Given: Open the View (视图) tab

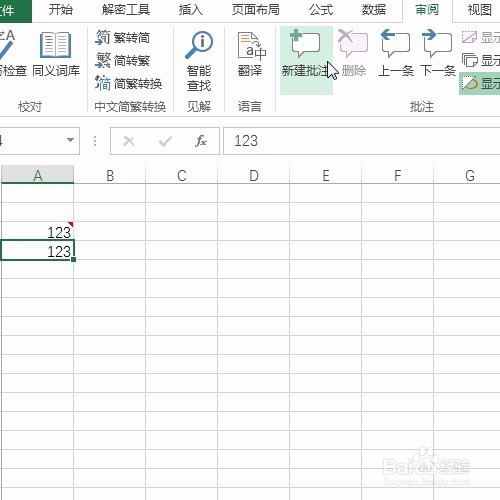Looking at the screenshot, I should [479, 10].
